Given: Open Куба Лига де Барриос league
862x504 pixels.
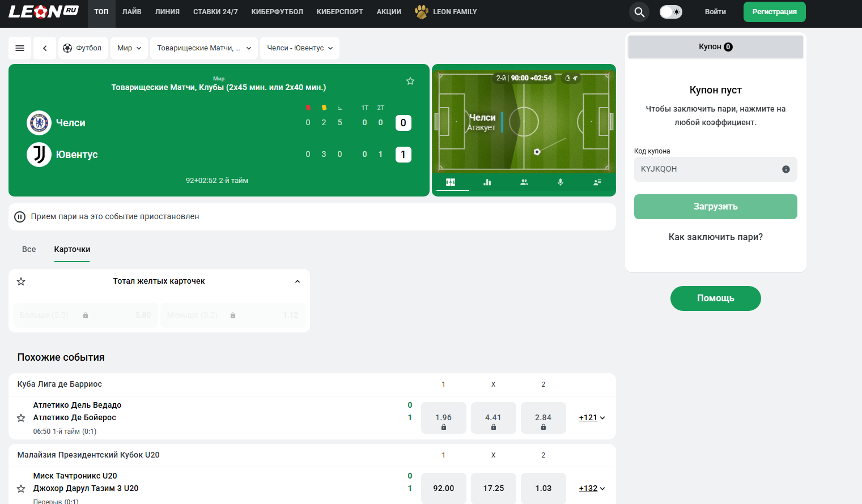Looking at the screenshot, I should pyautogui.click(x=60, y=385).
